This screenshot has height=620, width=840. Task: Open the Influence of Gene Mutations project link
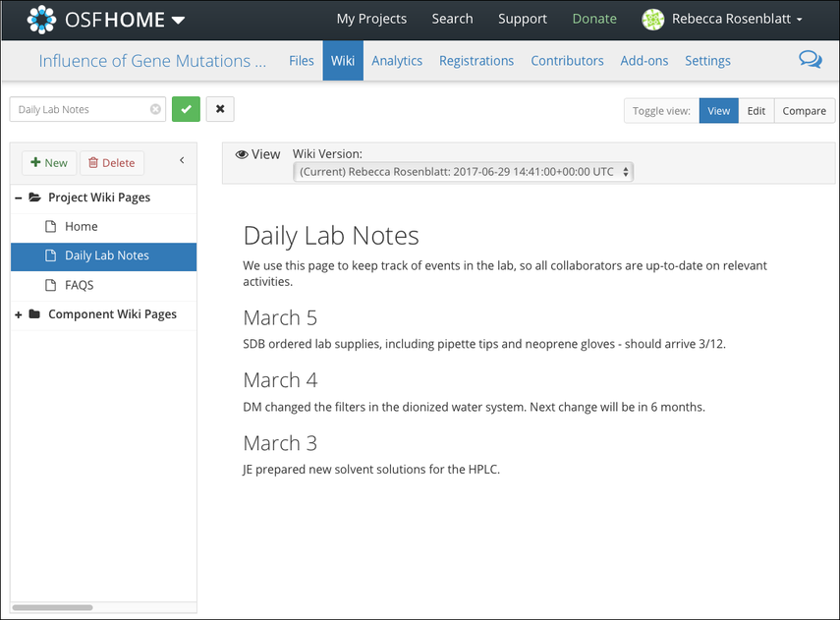152,61
